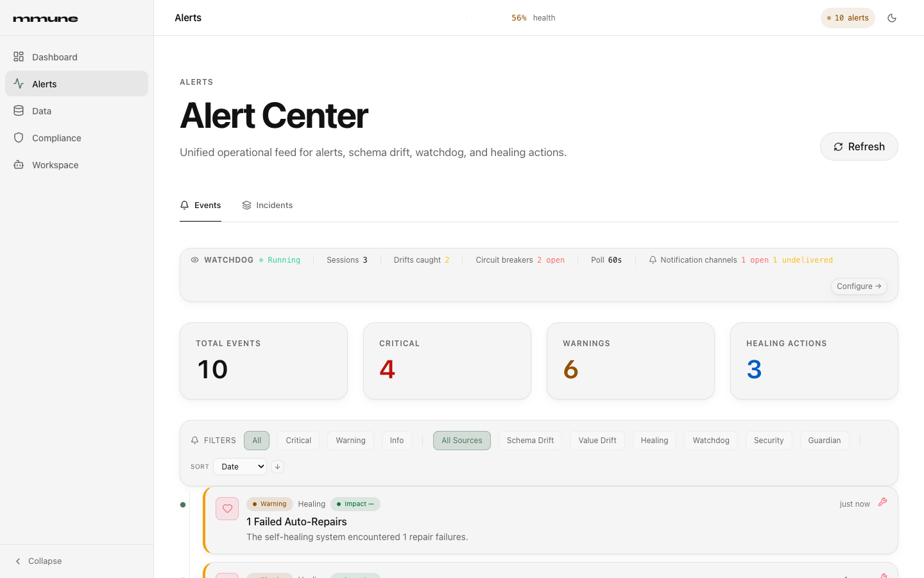Select the All severity filter
This screenshot has width=924, height=578.
(x=257, y=441)
